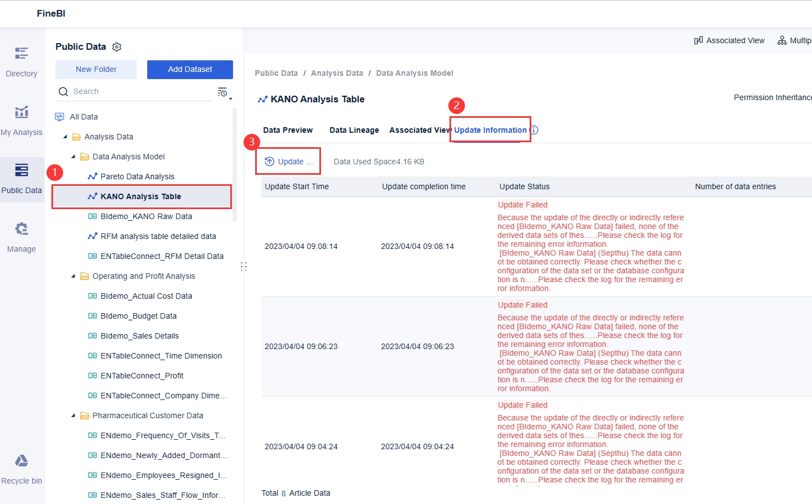
Task: Open the Data Lineage tab
Action: [x=354, y=129]
